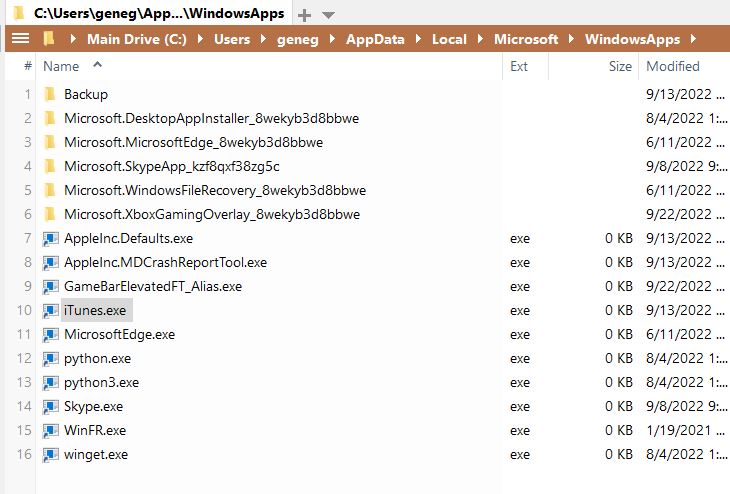Select WinFR.exe file name
Image resolution: width=730 pixels, height=494 pixels.
tap(95, 430)
